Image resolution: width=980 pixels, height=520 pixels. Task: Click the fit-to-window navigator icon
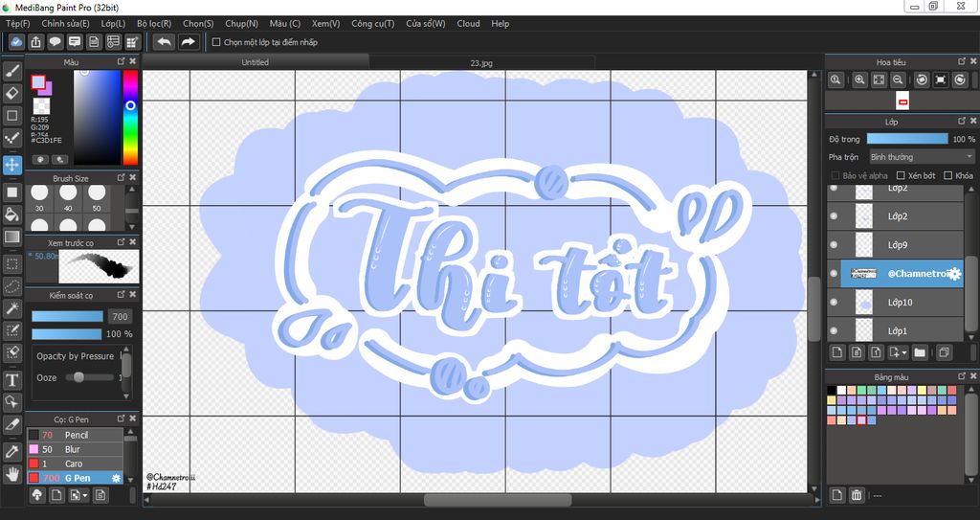[879, 79]
